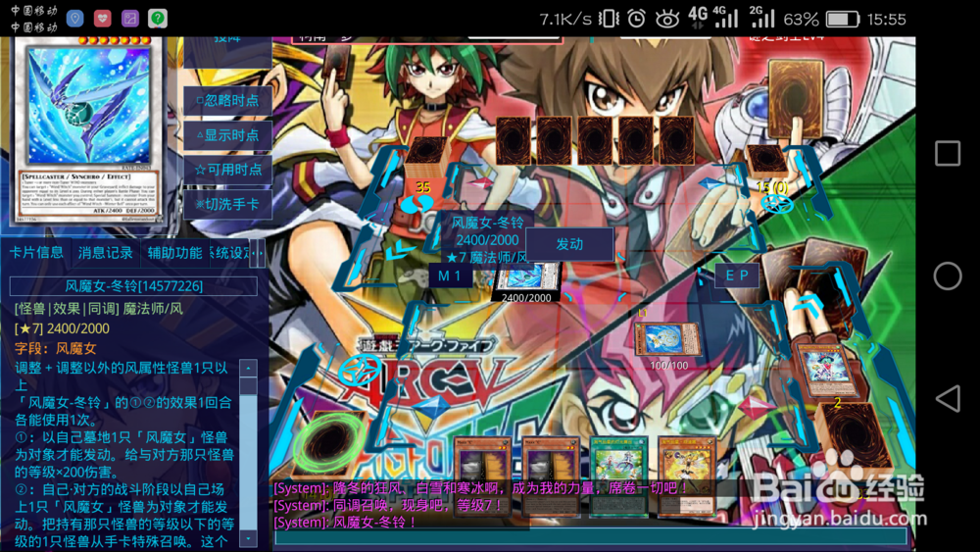Screen dimensions: 980x552
Task: Click the card name field 风魔女-冬铃[14577226]
Action: tap(133, 286)
